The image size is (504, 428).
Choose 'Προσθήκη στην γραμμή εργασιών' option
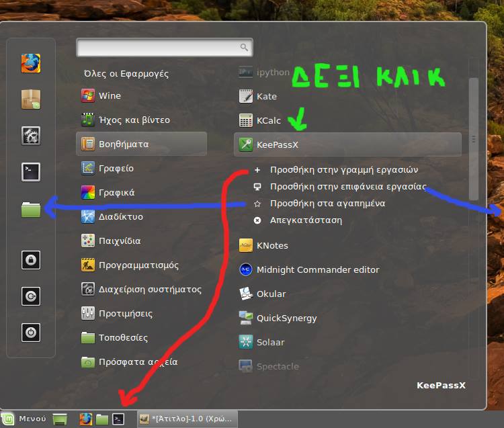(x=343, y=169)
